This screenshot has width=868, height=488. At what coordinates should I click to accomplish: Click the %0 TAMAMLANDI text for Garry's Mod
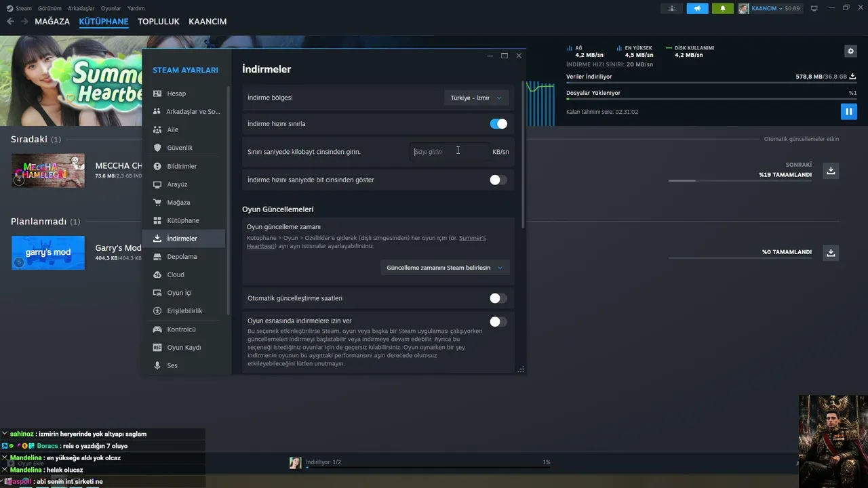(x=787, y=252)
